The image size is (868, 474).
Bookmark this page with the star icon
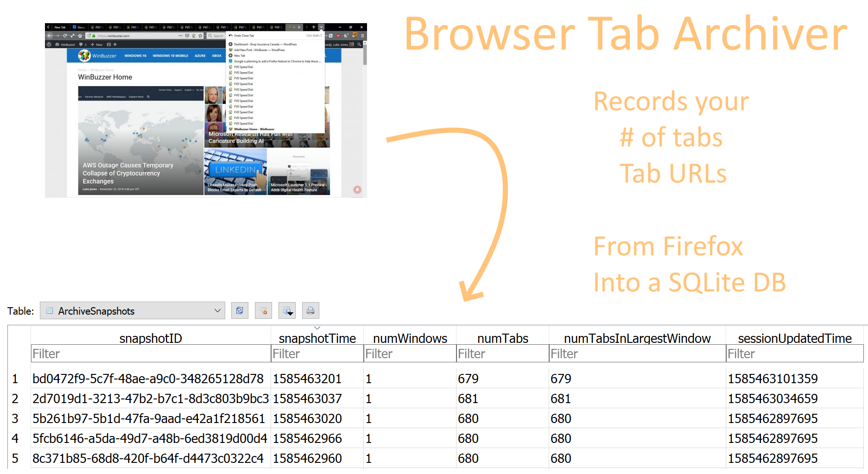200,36
